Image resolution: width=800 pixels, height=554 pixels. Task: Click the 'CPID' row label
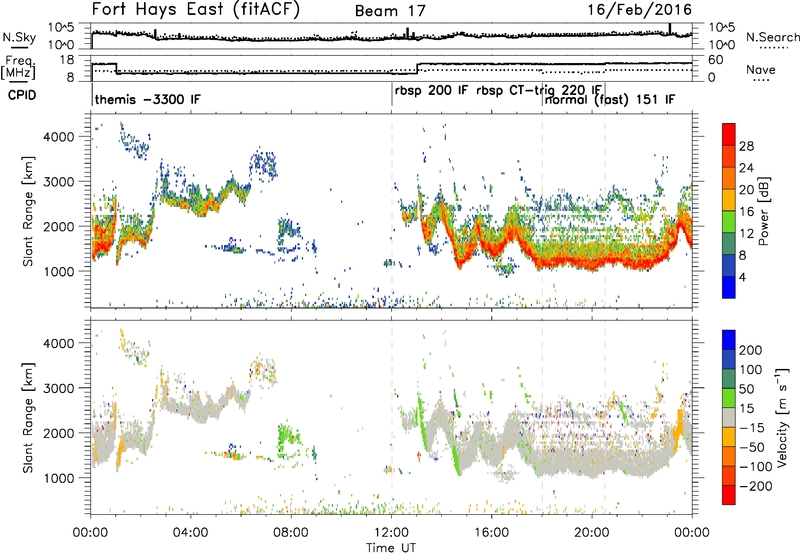click(x=22, y=95)
